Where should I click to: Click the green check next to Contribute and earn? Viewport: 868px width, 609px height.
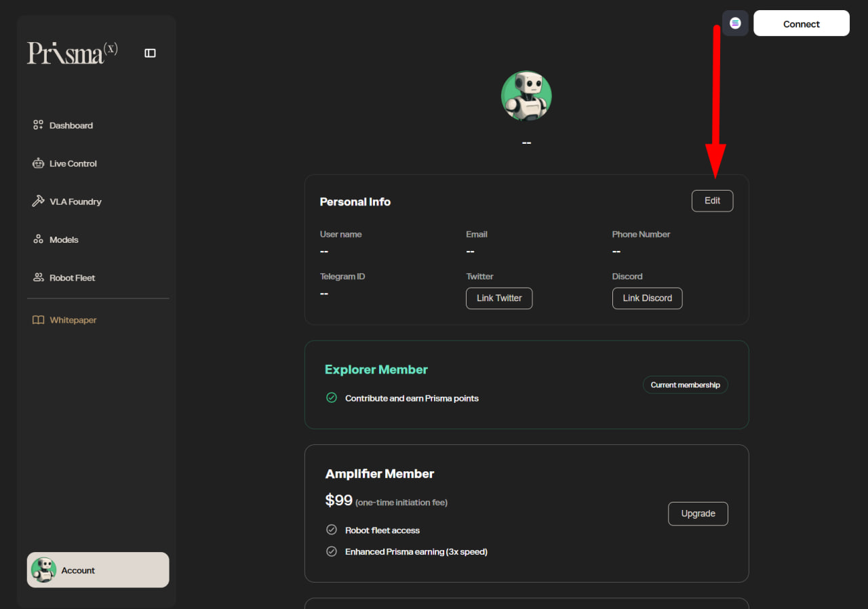332,398
